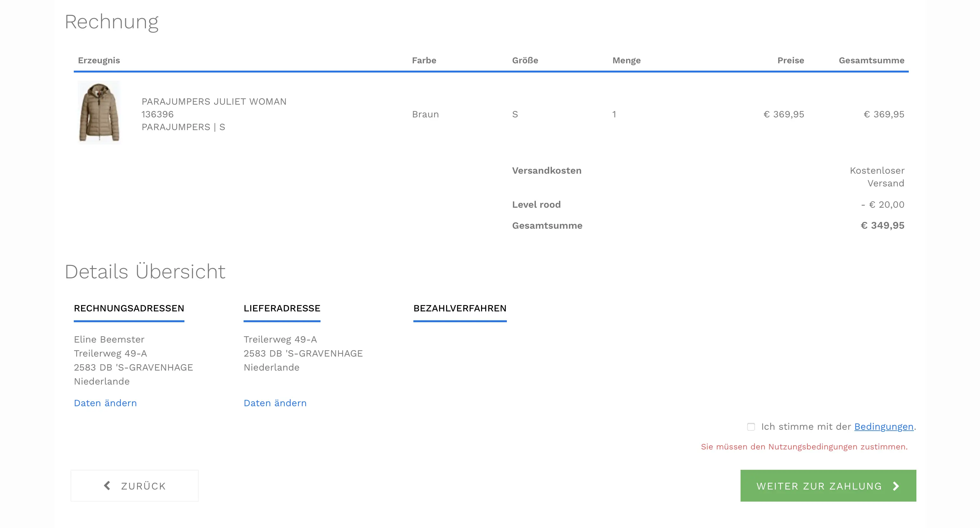Open the Parajumpers jacket thumbnail

99,112
